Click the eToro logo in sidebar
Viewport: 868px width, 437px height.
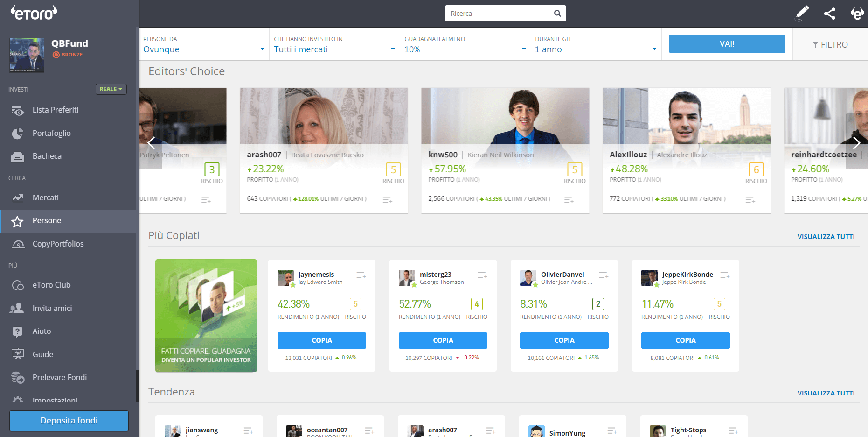[34, 13]
